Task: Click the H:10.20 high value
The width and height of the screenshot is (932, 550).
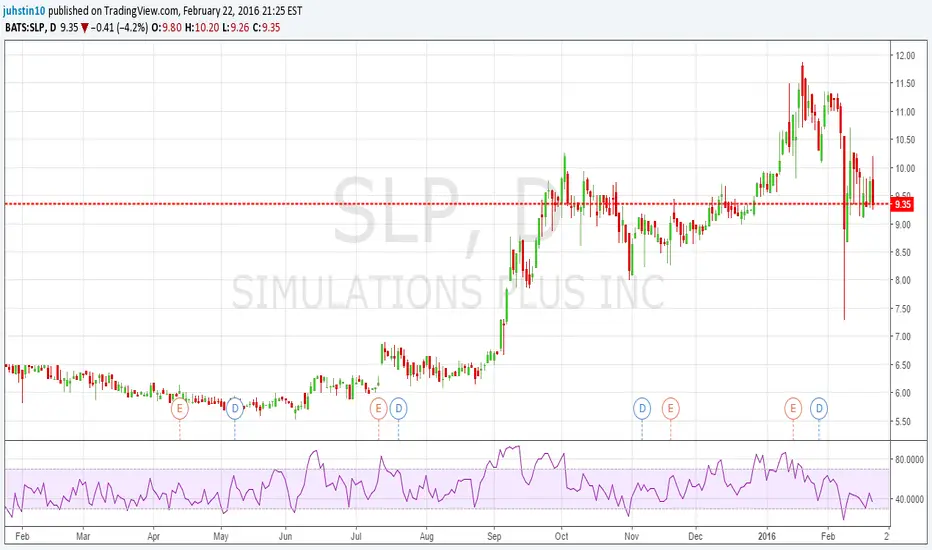Action: click(x=202, y=27)
